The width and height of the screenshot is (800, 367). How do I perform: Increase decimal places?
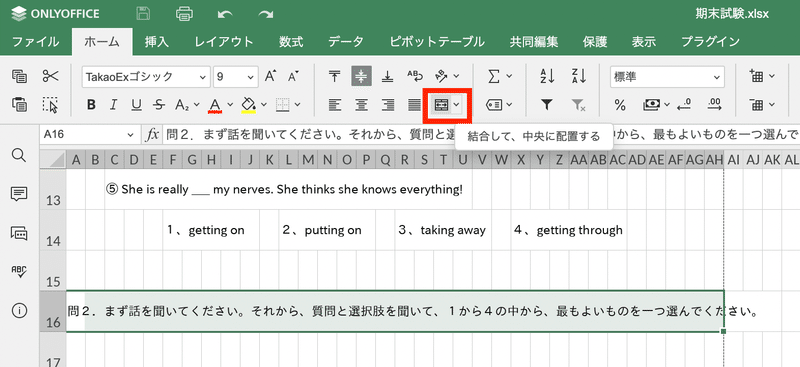tap(715, 105)
